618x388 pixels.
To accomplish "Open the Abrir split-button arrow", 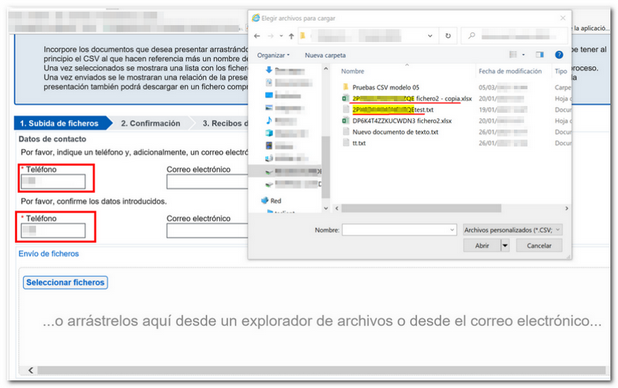I will 505,246.
